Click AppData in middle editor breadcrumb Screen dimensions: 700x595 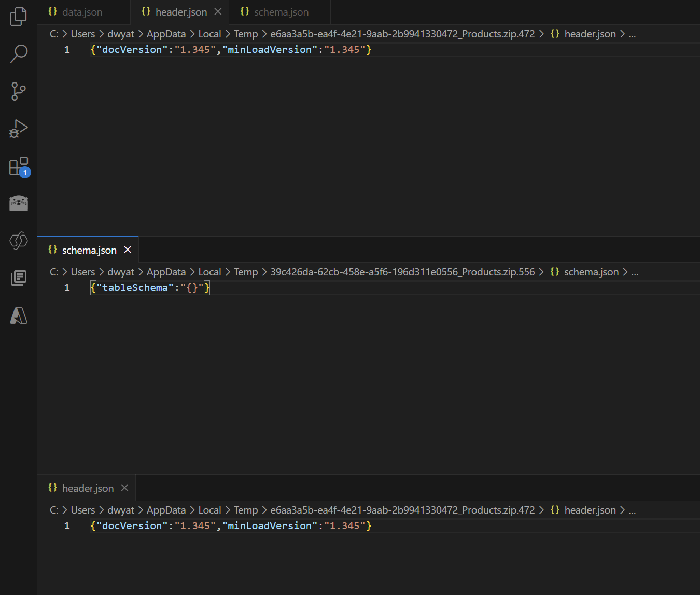(x=166, y=272)
